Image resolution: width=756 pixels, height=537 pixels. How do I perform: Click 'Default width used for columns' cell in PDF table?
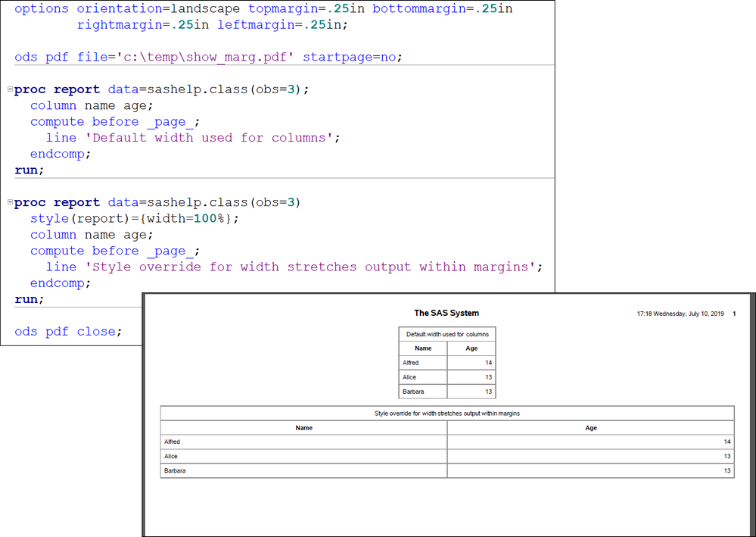click(x=447, y=334)
